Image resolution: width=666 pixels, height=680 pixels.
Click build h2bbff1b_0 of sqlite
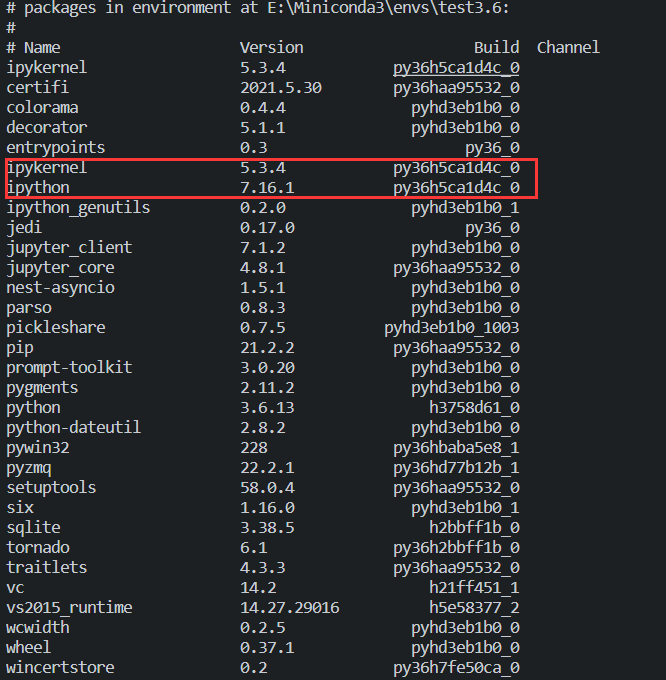tap(474, 527)
